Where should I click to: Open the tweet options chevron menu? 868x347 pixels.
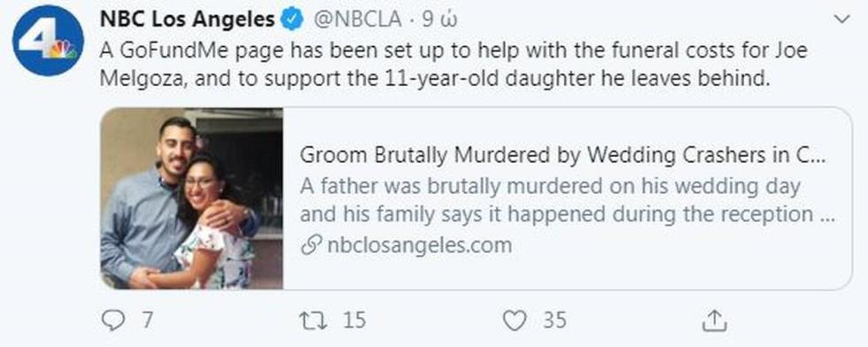coord(841,19)
